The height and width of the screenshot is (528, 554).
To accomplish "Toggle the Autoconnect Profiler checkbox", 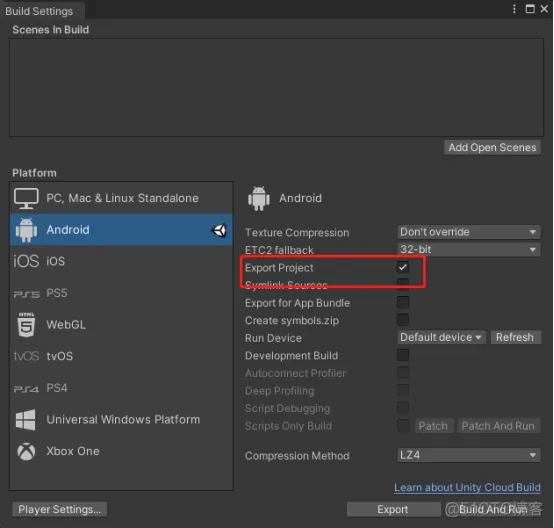I will click(x=403, y=372).
